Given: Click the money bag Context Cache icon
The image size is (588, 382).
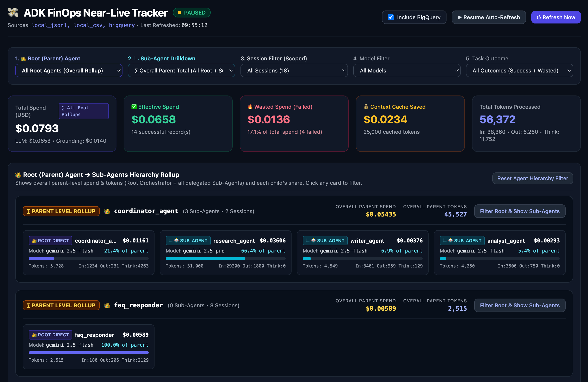Looking at the screenshot, I should pyautogui.click(x=366, y=107).
